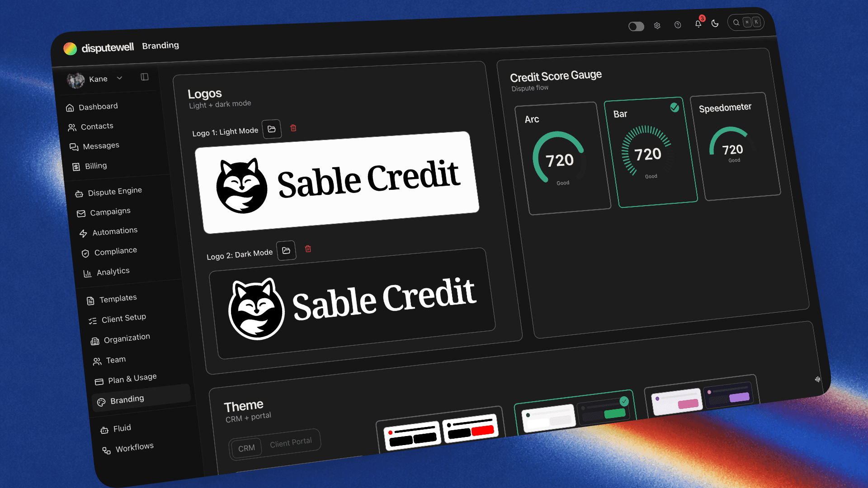Click the dark mode Sable Credit logo preview
The height and width of the screenshot is (488, 868).
click(x=352, y=303)
